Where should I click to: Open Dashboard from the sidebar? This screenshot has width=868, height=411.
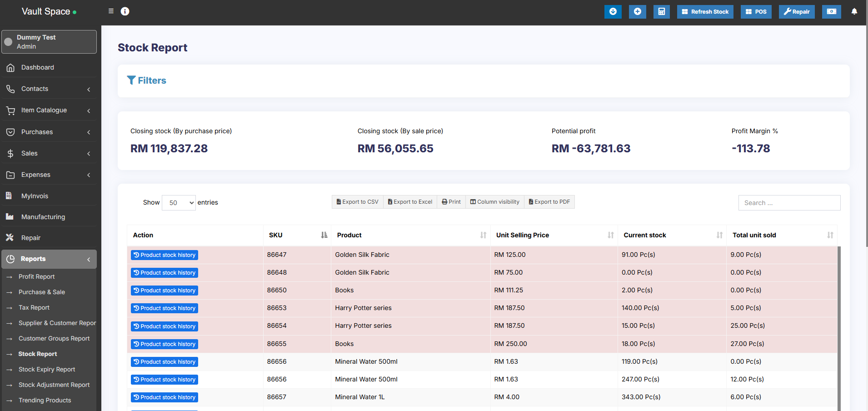coord(38,67)
